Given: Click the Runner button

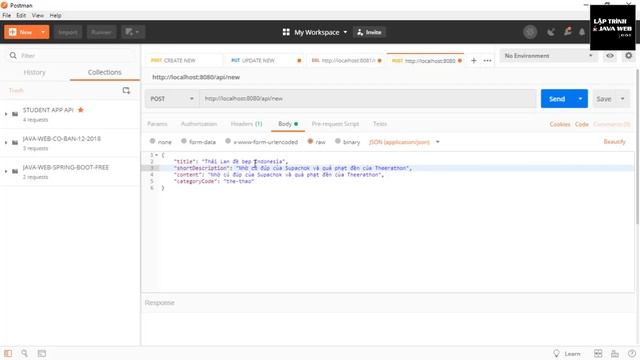Looking at the screenshot, I should pos(101,32).
